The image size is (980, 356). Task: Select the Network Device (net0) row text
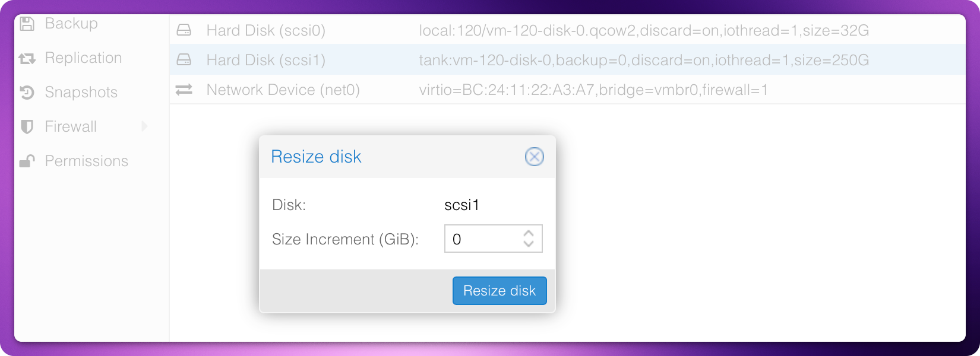coord(283,90)
